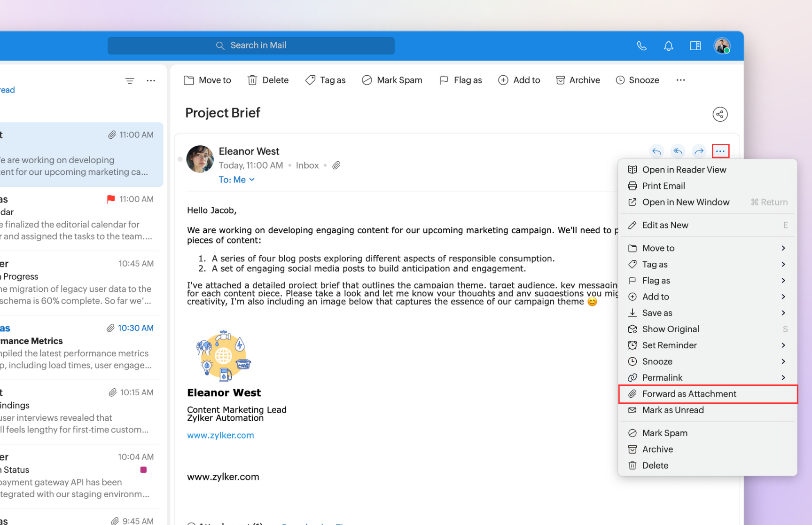Screen dimensions: 812x525
Task: Choose Forward as Attachment
Action: click(x=708, y=394)
